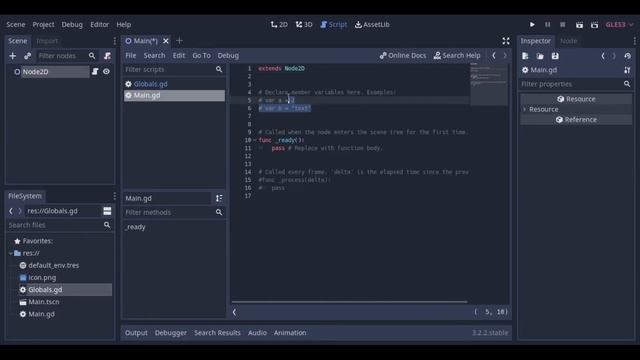The image size is (640, 360).
Task: Open the Project menu
Action: [x=43, y=24]
